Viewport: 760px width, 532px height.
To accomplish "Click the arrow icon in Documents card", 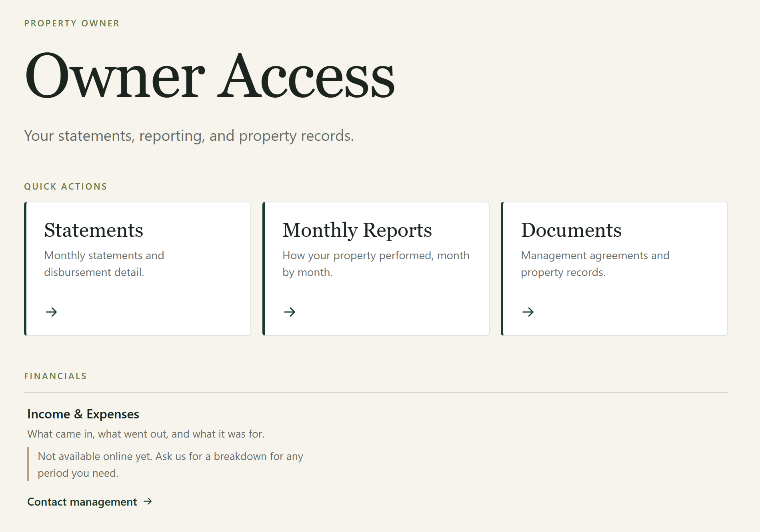I will 528,312.
